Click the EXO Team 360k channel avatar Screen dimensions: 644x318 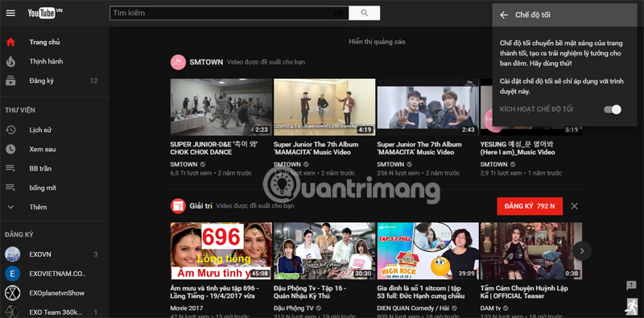(12, 312)
